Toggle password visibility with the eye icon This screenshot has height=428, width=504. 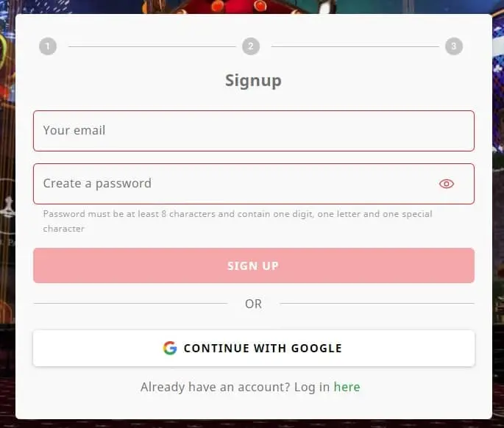click(447, 184)
